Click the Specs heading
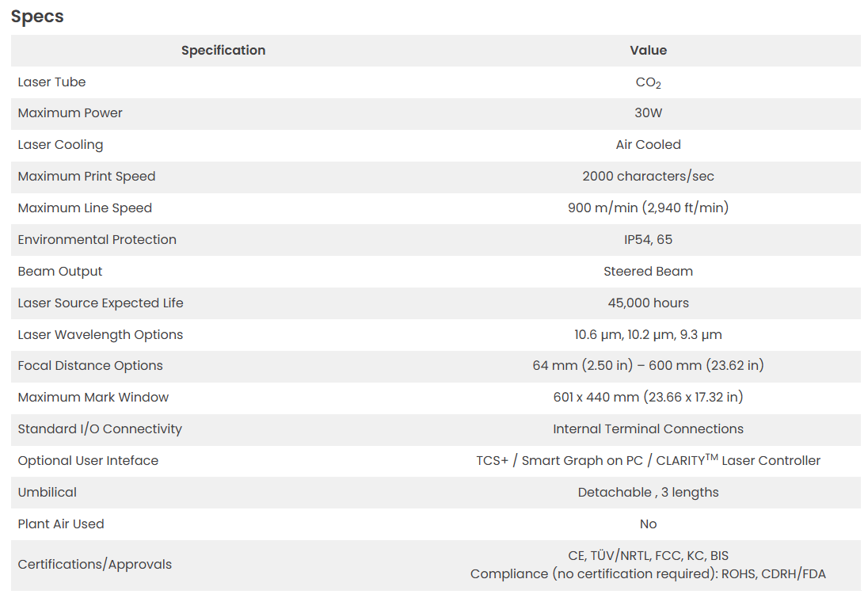The width and height of the screenshot is (868, 598). click(x=37, y=17)
